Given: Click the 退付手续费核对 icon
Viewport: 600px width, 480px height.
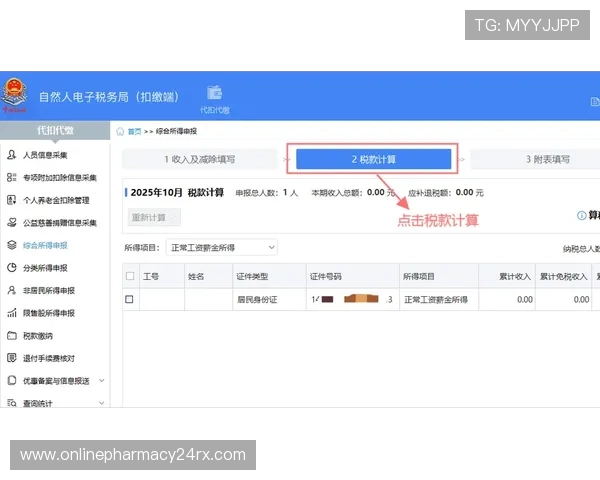Looking at the screenshot, I should coord(12,358).
